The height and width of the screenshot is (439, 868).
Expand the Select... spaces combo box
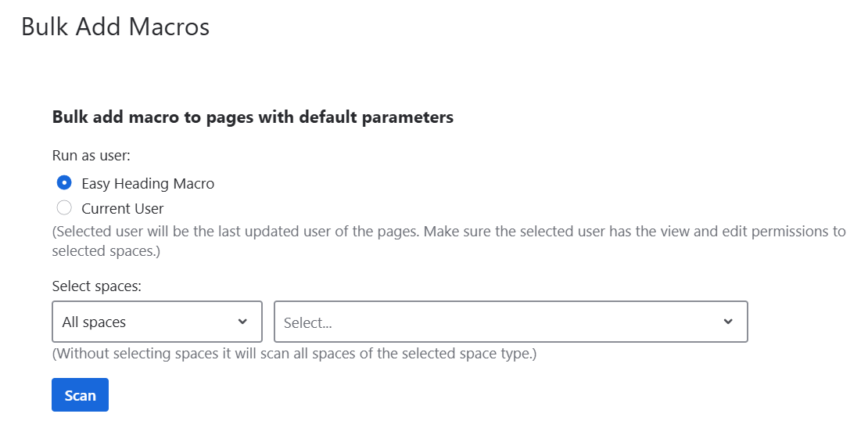click(511, 322)
